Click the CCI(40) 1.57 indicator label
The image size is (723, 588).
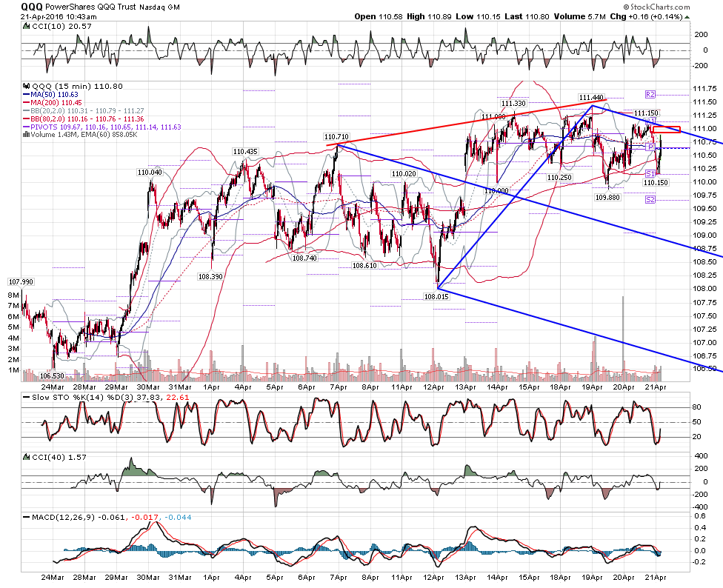point(59,457)
